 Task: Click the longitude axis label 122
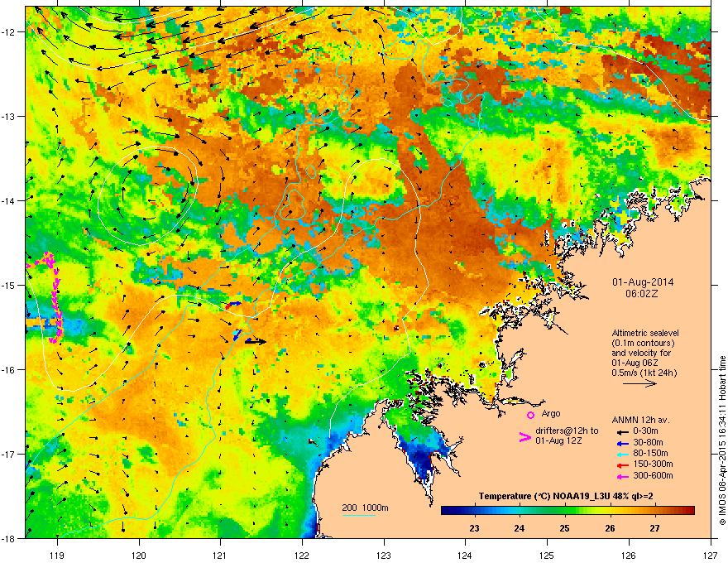302,555
